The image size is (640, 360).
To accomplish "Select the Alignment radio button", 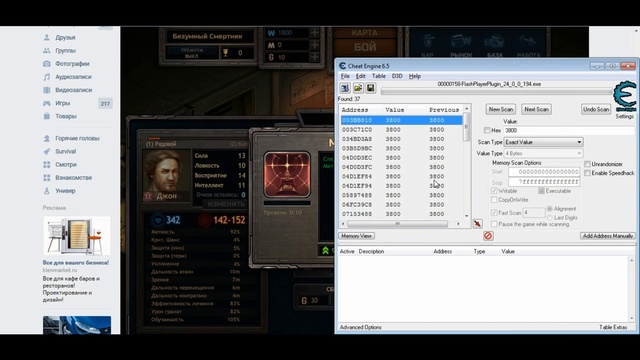I will pyautogui.click(x=550, y=209).
